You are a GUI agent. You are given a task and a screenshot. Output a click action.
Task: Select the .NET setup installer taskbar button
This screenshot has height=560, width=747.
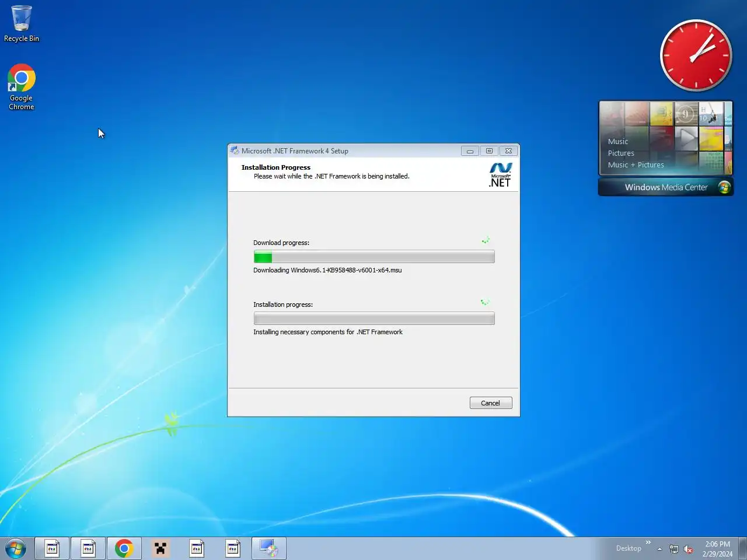click(269, 549)
